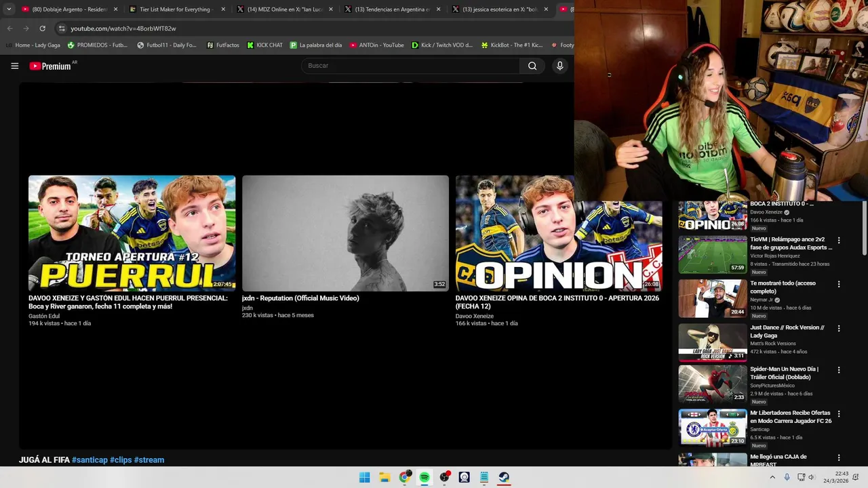This screenshot has width=868, height=488.
Task: Close the Tier List Maker tab
Action: click(223, 9)
